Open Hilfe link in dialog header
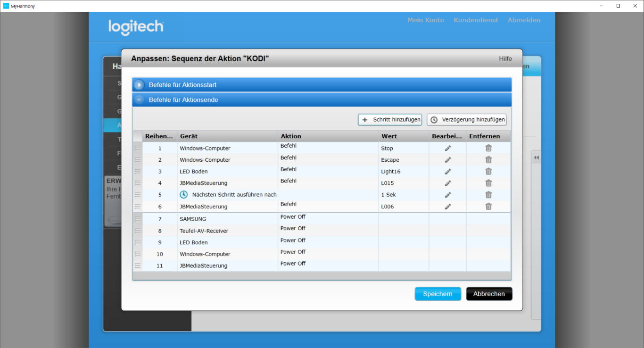This screenshot has height=348, width=644. click(x=505, y=58)
